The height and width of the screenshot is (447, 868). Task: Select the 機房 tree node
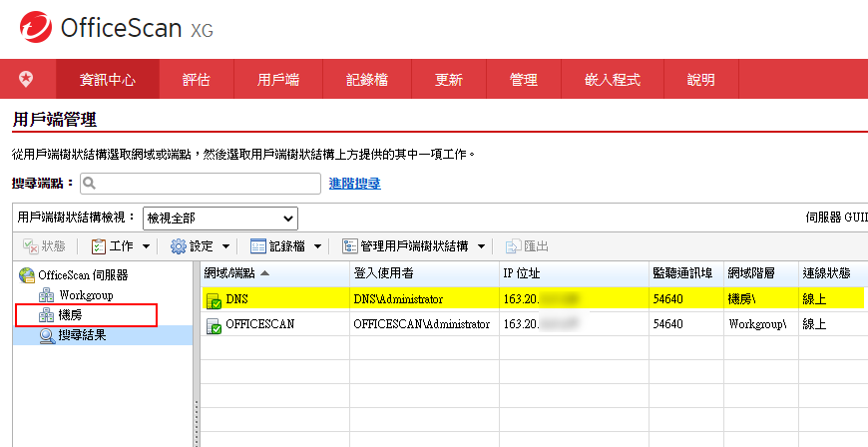pyautogui.click(x=70, y=315)
